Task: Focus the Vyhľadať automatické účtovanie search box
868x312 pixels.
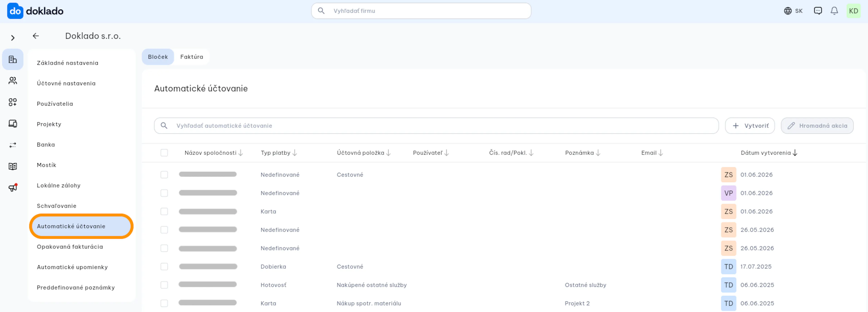Action: pyautogui.click(x=436, y=126)
